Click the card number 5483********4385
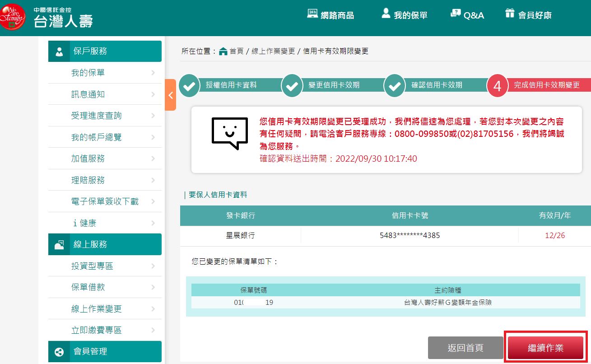This screenshot has height=364, width=591. pyautogui.click(x=410, y=235)
